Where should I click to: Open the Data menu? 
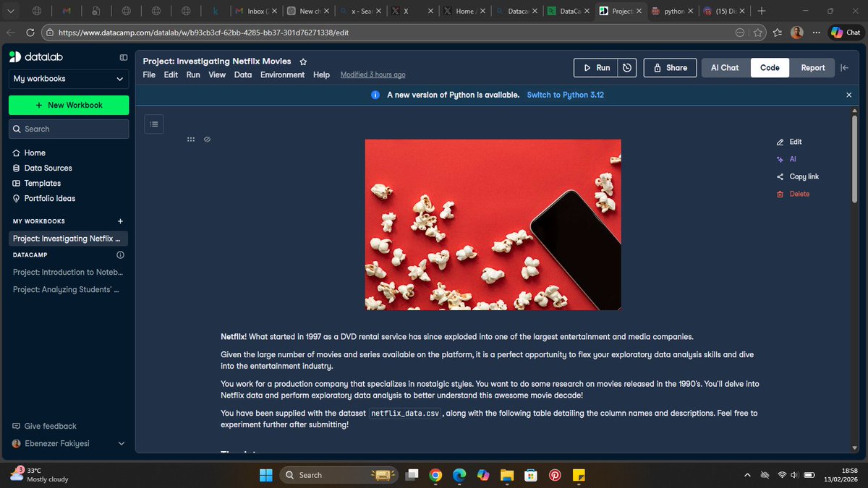[243, 74]
